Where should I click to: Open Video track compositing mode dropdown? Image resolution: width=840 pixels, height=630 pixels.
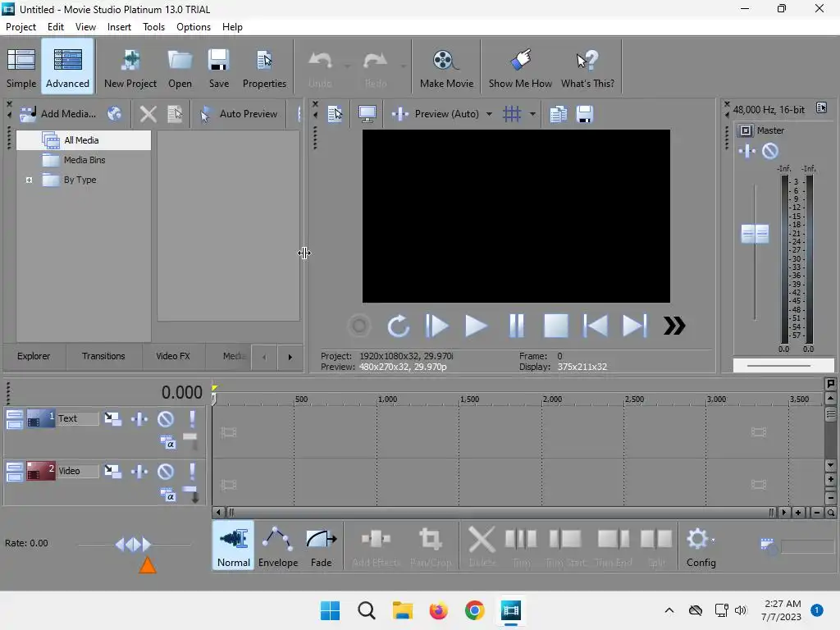(168, 495)
